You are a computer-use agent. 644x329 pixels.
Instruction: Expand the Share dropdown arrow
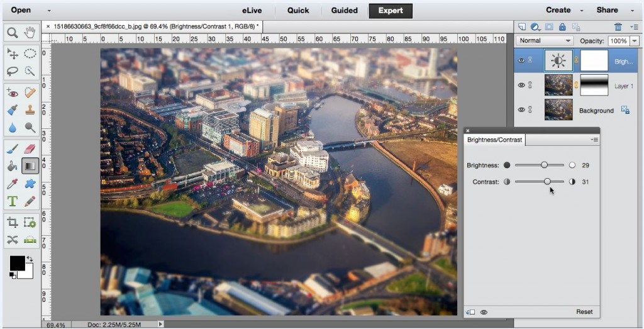632,11
